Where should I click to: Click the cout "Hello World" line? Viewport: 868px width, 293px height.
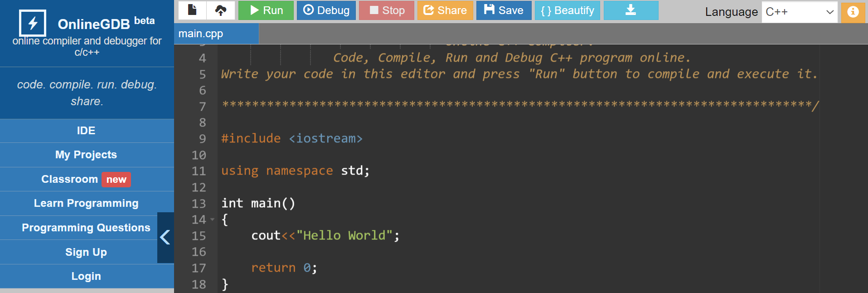pos(325,235)
